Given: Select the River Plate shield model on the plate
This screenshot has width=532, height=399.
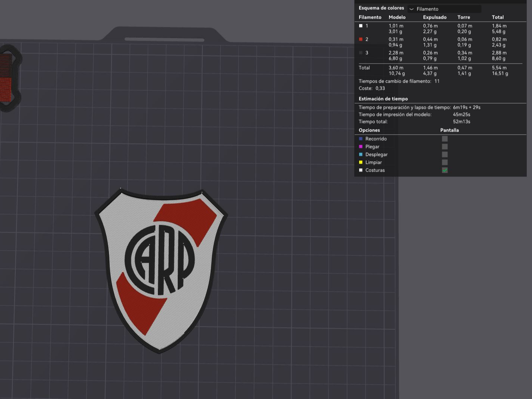Looking at the screenshot, I should pyautogui.click(x=161, y=271).
